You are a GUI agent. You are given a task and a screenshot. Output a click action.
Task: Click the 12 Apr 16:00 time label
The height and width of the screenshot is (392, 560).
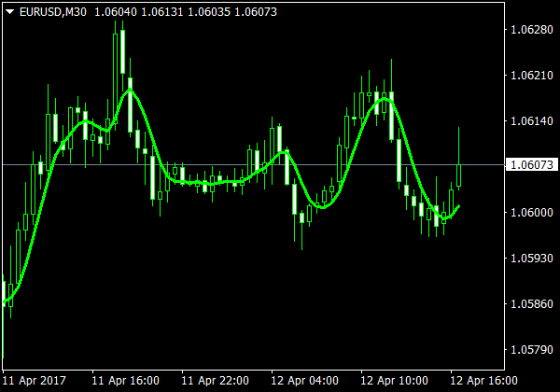(x=483, y=381)
